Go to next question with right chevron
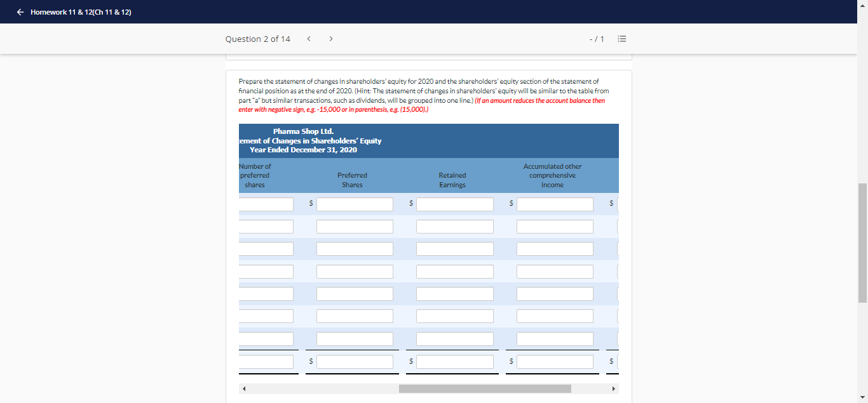868x403 pixels. 331,39
